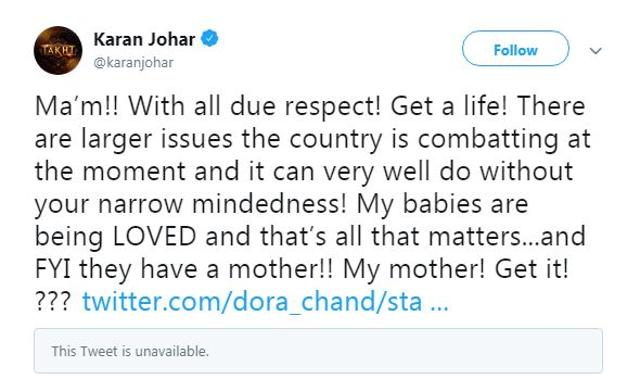
Task: Click the TAKHT logo inside avatar
Action: pyautogui.click(x=58, y=50)
